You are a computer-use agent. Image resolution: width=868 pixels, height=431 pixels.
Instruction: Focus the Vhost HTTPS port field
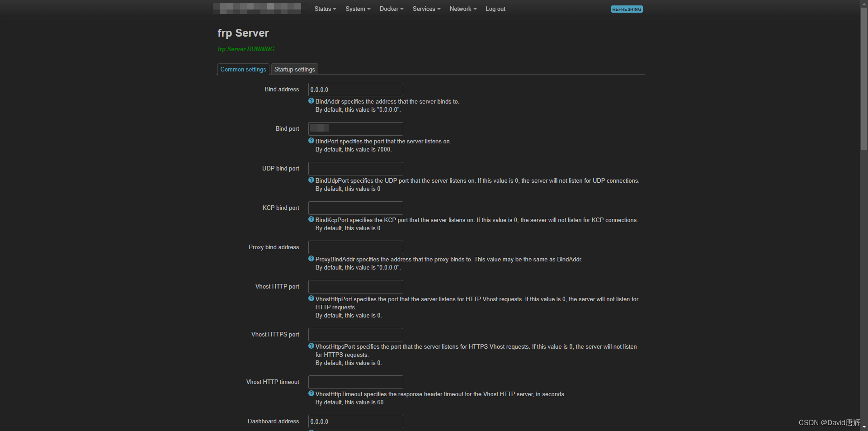tap(355, 335)
